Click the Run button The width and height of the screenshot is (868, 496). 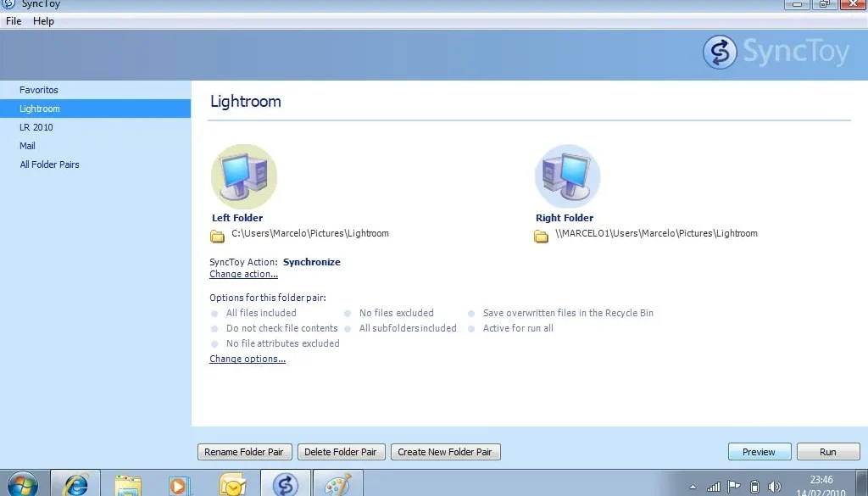pos(828,452)
